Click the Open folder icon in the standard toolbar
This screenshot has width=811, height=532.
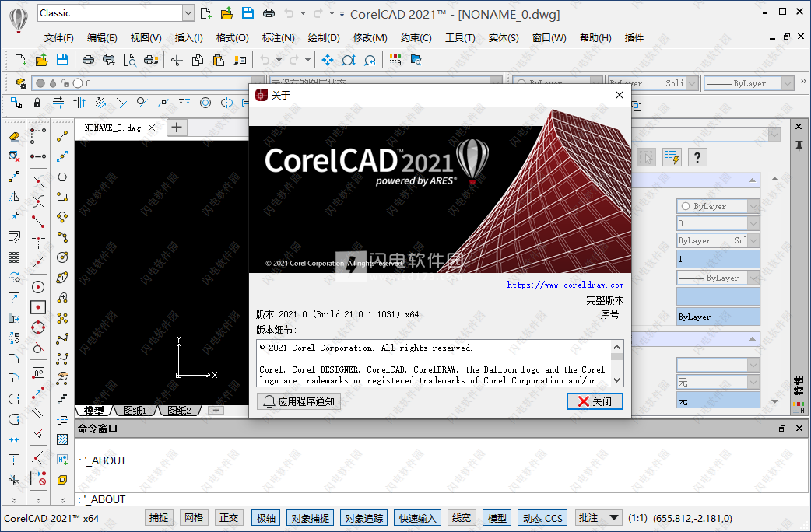(x=41, y=60)
